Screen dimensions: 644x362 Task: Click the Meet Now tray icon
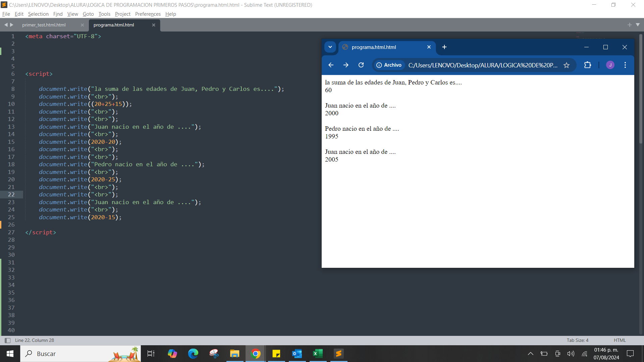(557, 354)
